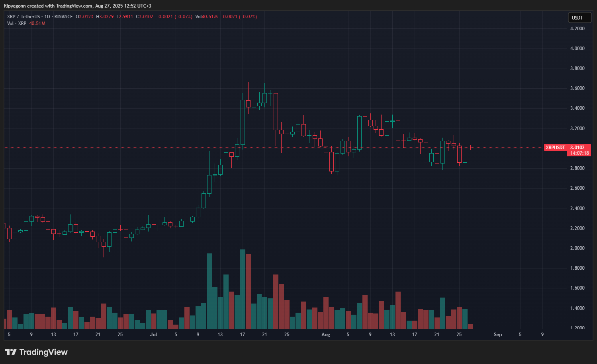The image size is (597, 364).
Task: Click the countdown timer 14:07:18 label
Action: tap(579, 153)
